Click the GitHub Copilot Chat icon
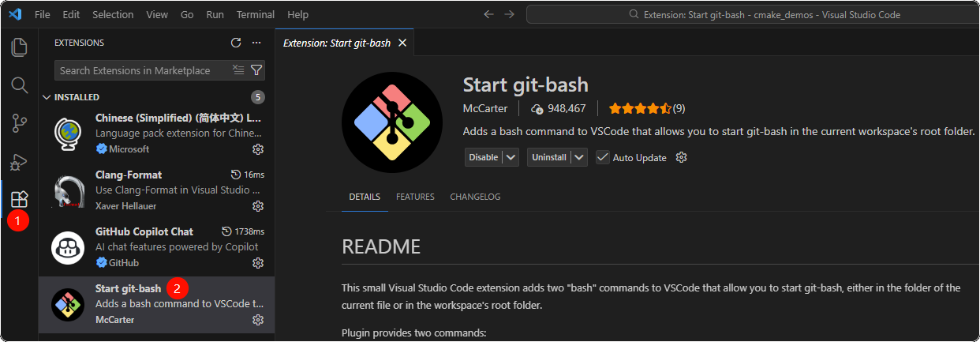 [68, 247]
